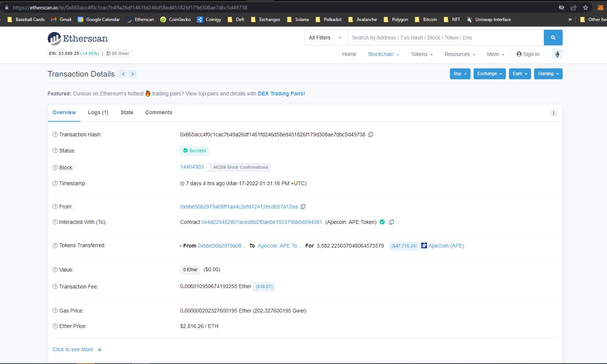Image resolution: width=607 pixels, height=364 pixels.
Task: Open the Gmail bookmark
Action: 61,20
